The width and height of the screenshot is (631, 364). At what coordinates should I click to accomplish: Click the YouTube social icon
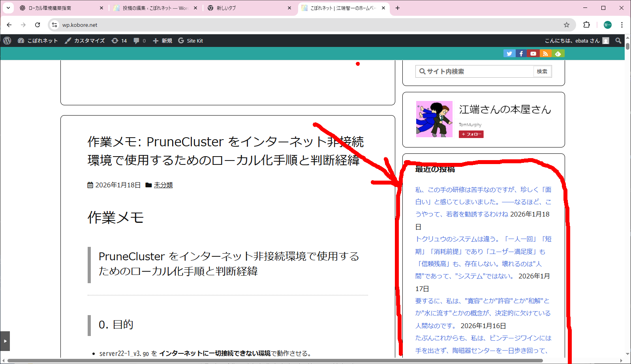(x=533, y=54)
